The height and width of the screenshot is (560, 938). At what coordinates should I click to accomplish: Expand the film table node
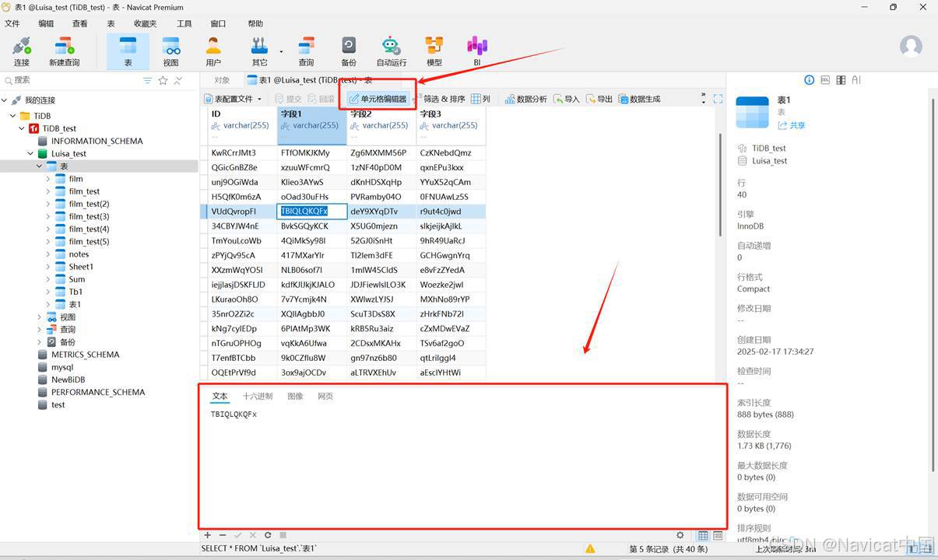pyautogui.click(x=48, y=179)
